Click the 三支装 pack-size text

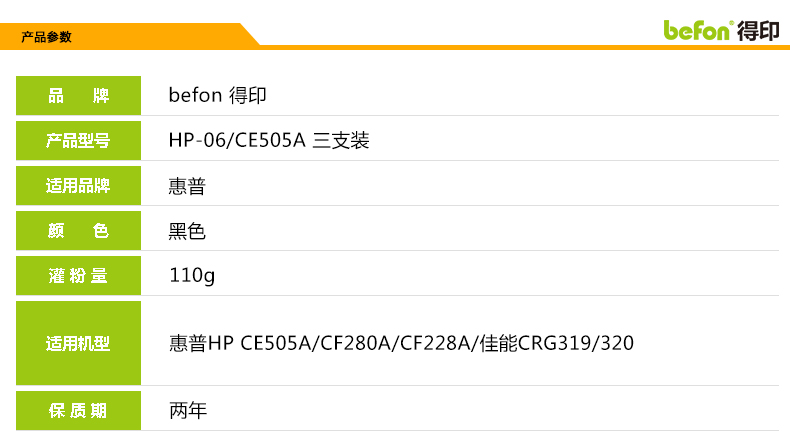coord(342,141)
